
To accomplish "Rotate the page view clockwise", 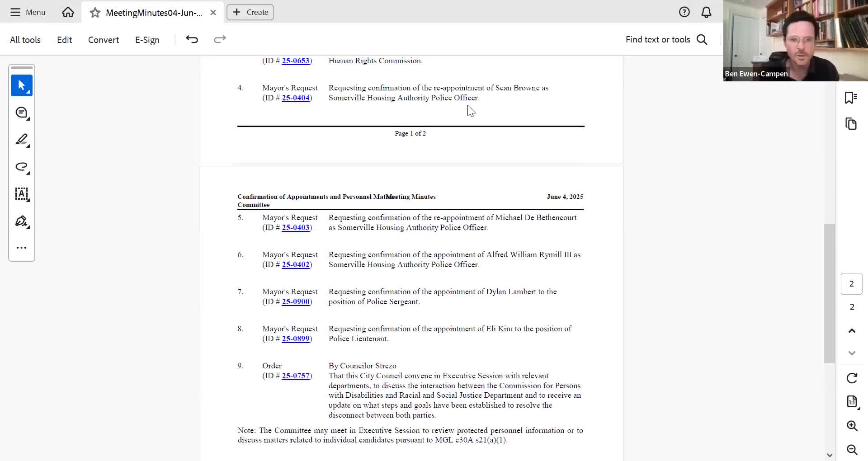I will coord(852,378).
